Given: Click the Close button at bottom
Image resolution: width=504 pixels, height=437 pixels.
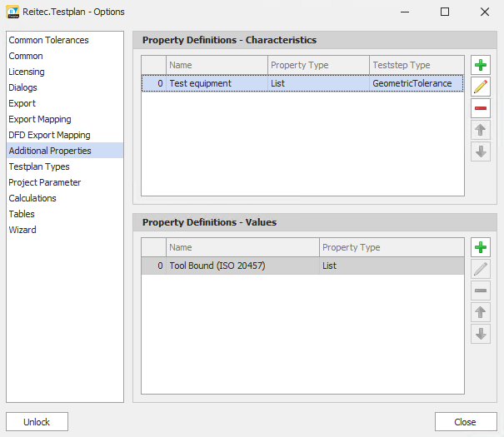Looking at the screenshot, I should pyautogui.click(x=465, y=422).
